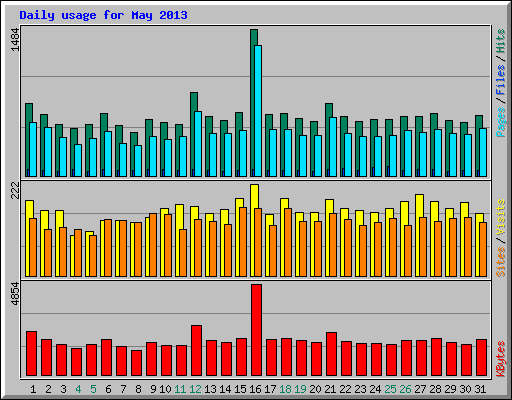The image size is (512, 400).
Task: Click the 4854 KBytes axis value
Action: click(x=15, y=294)
